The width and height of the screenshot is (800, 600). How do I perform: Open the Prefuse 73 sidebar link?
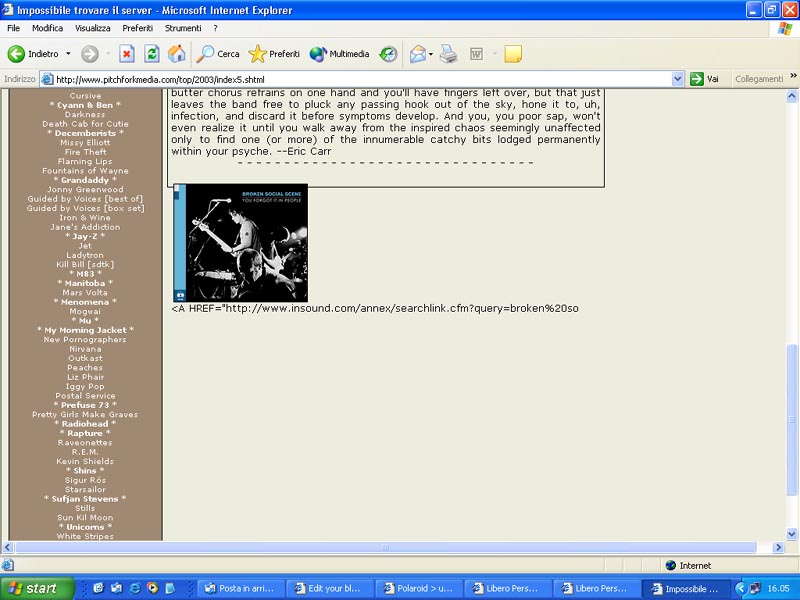point(85,405)
